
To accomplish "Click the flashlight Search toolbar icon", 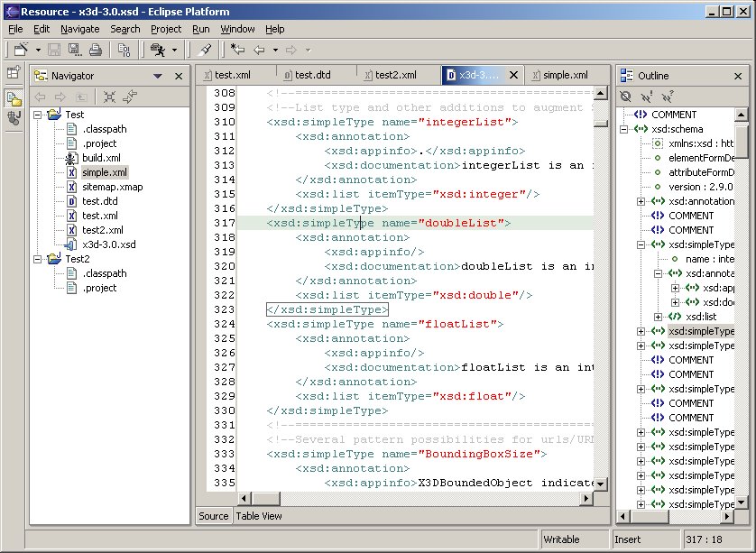I will pyautogui.click(x=206, y=50).
